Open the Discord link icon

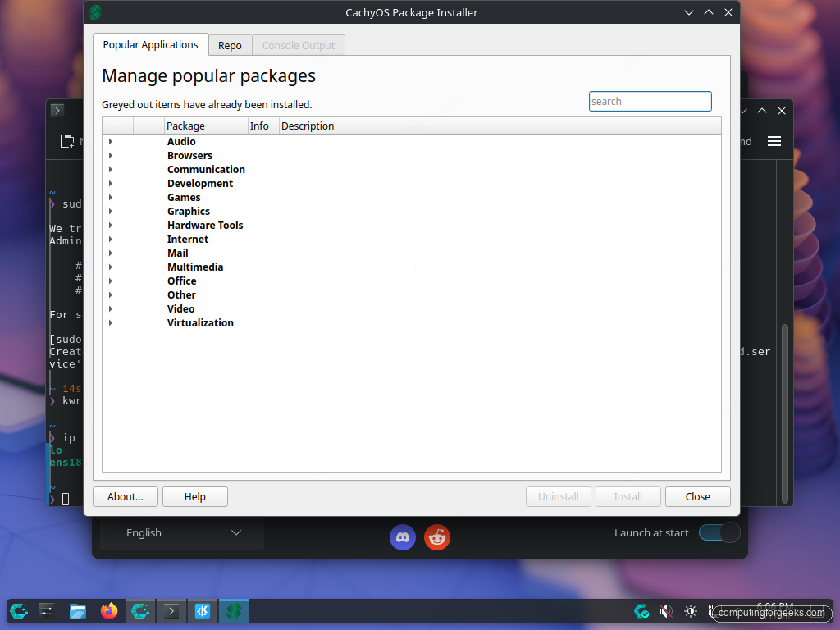coord(403,537)
